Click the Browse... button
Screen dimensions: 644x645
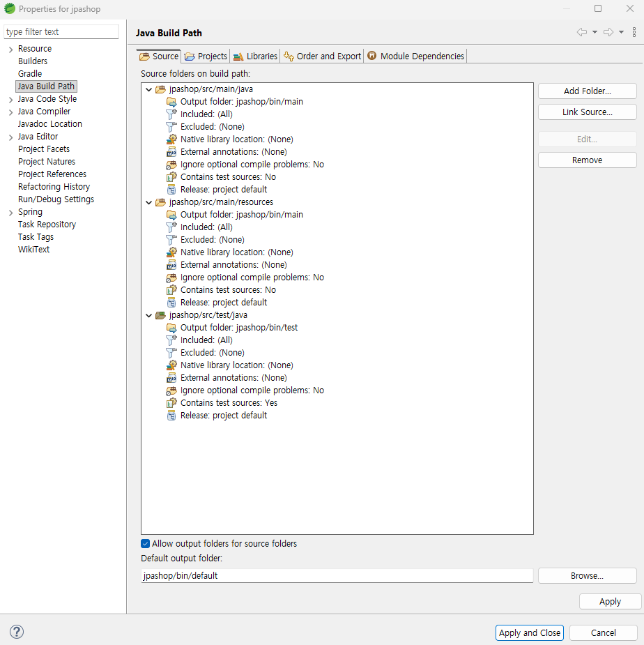[x=588, y=575]
